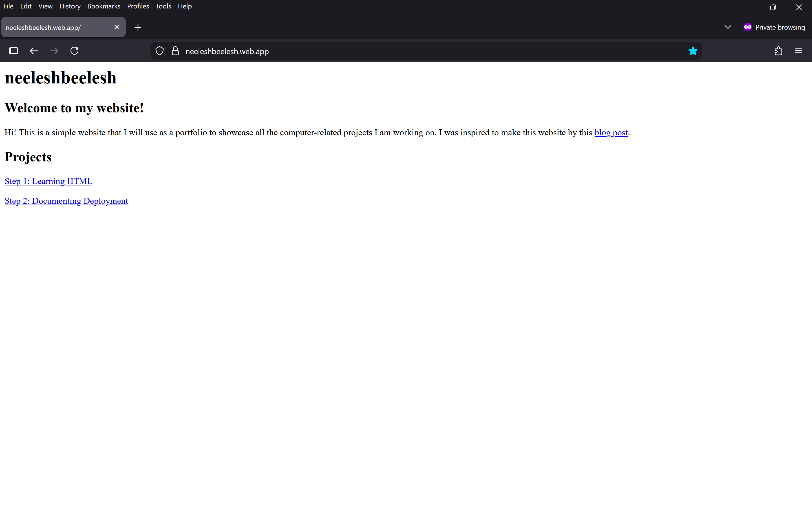The height and width of the screenshot is (514, 812).
Task: Click the Private browsing mask icon
Action: [748, 27]
